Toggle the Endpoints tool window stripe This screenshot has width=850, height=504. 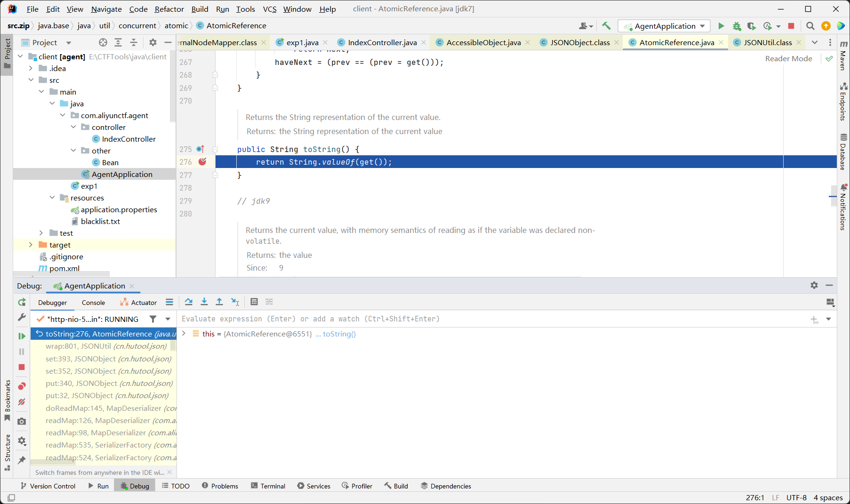[x=843, y=101]
